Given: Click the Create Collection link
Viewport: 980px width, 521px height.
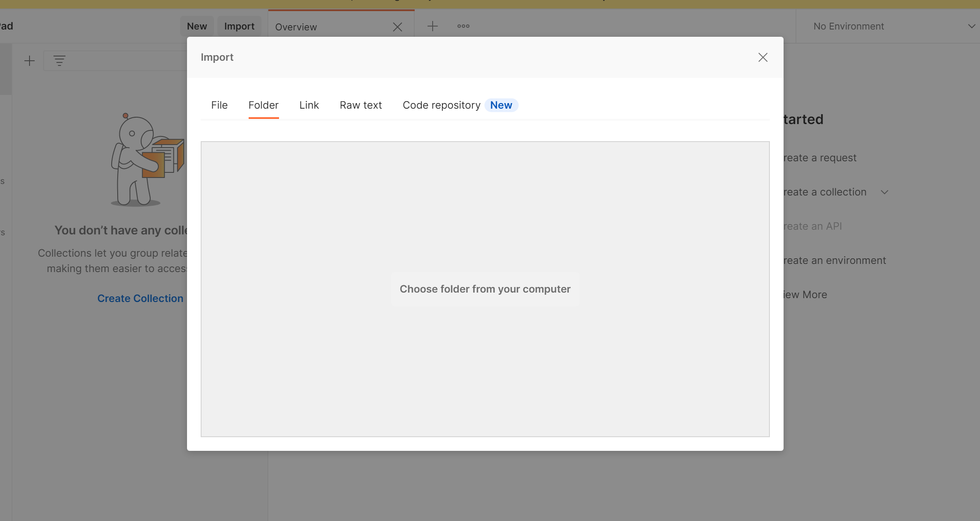Looking at the screenshot, I should tap(140, 299).
